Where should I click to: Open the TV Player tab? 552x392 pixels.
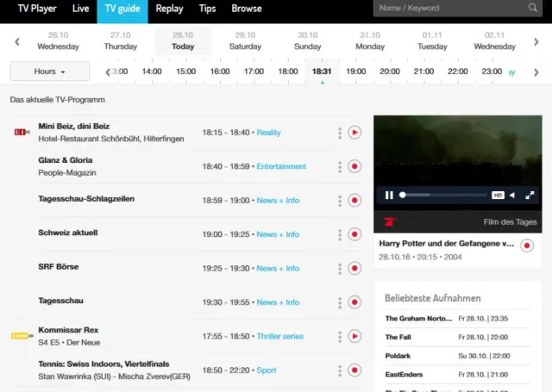coord(37,9)
